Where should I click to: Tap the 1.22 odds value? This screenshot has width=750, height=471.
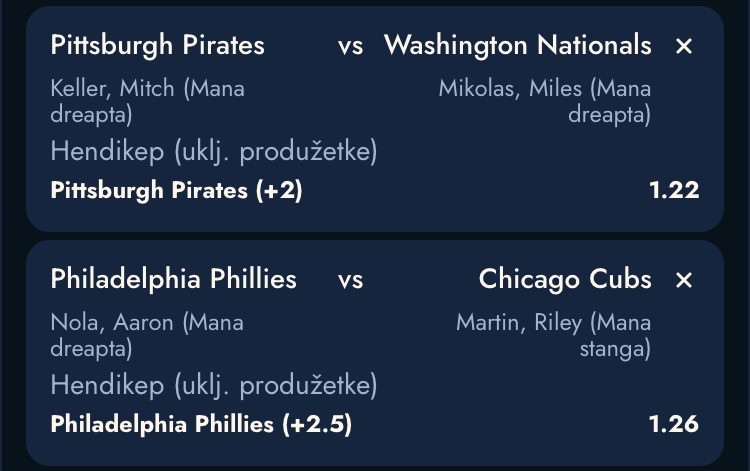(x=674, y=190)
